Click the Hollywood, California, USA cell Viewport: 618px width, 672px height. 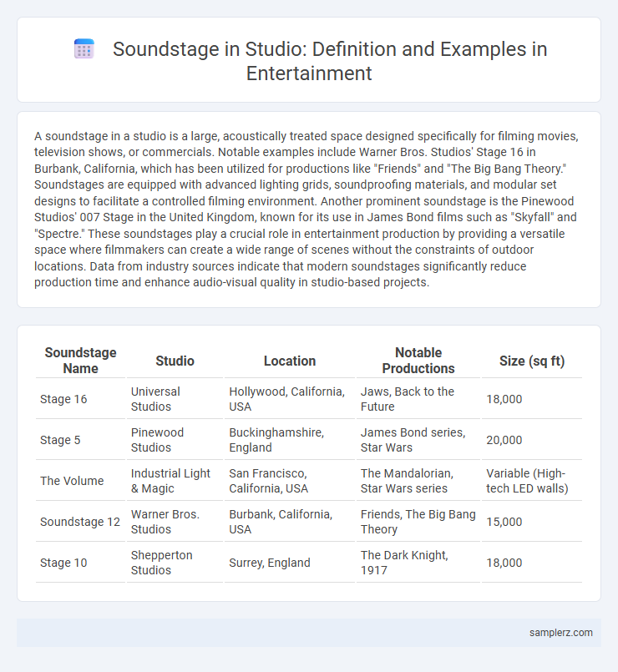pos(290,399)
